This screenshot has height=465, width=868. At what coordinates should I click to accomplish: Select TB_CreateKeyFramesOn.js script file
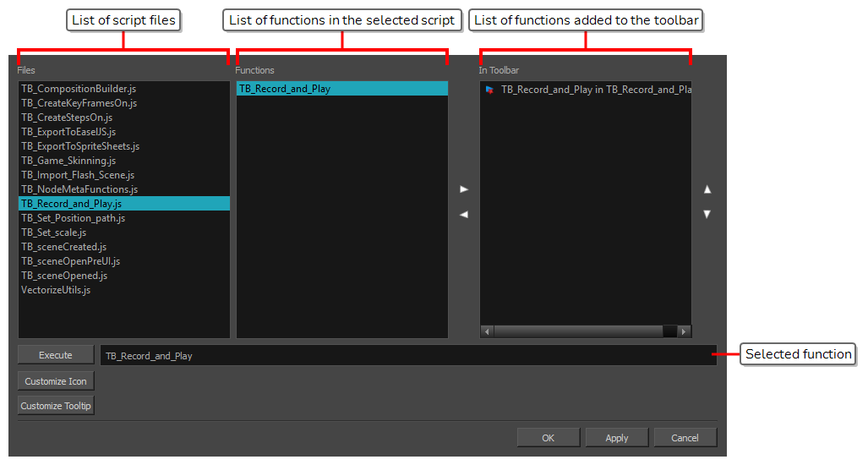point(124,103)
